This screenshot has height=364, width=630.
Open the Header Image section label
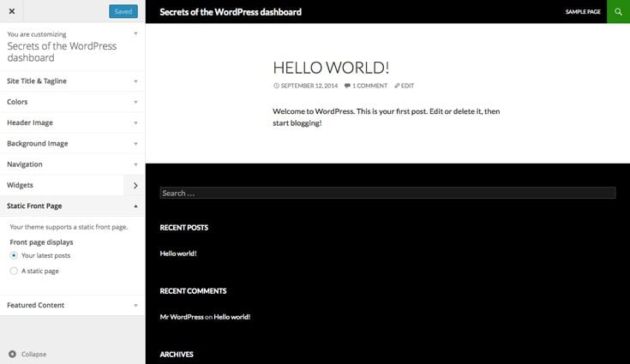click(x=30, y=122)
